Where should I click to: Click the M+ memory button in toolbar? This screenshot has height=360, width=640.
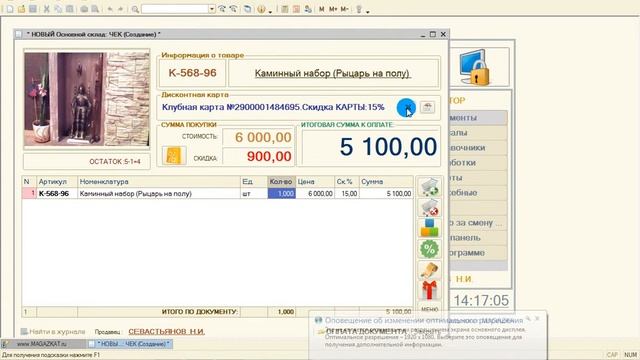coord(333,9)
